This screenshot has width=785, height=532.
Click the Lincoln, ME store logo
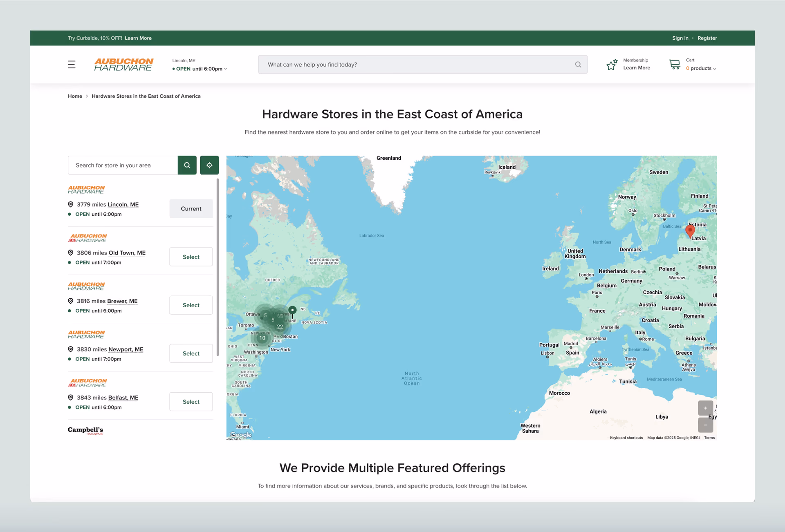86,190
